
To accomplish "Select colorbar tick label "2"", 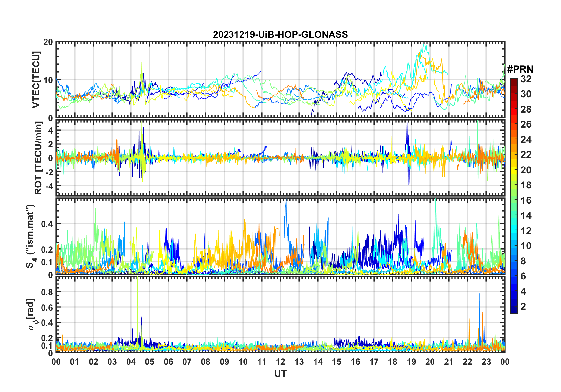I will point(523,307).
